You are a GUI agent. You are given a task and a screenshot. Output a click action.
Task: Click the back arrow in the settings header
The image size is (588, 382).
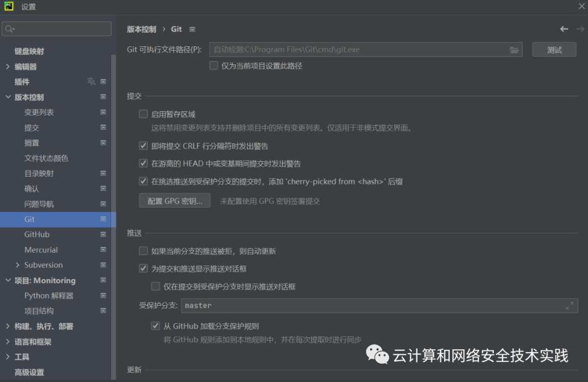(x=563, y=29)
